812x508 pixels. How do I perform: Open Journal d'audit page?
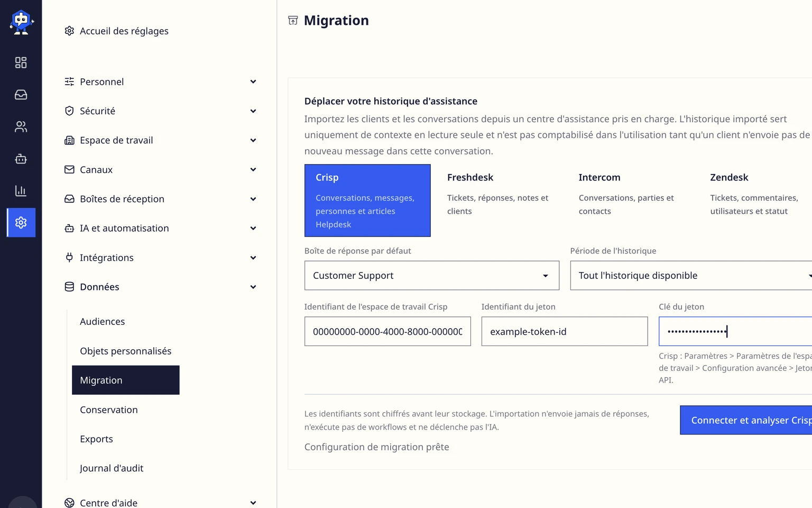112,468
